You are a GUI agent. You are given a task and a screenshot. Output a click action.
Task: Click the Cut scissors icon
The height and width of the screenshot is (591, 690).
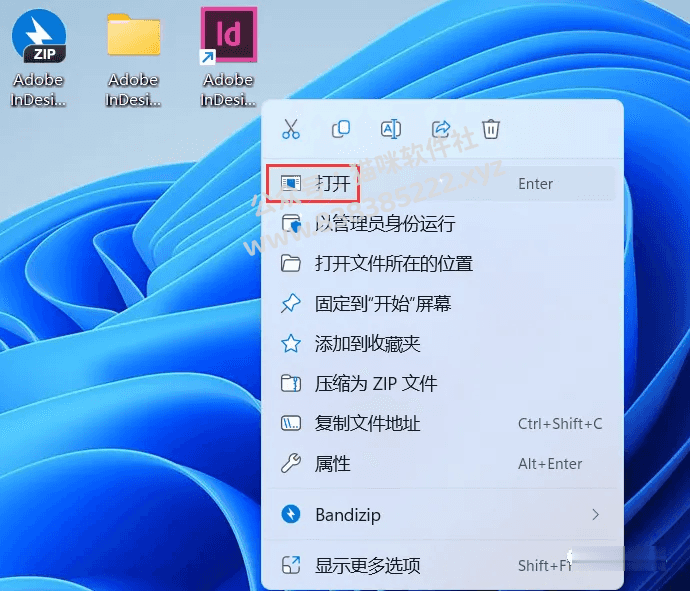(291, 129)
